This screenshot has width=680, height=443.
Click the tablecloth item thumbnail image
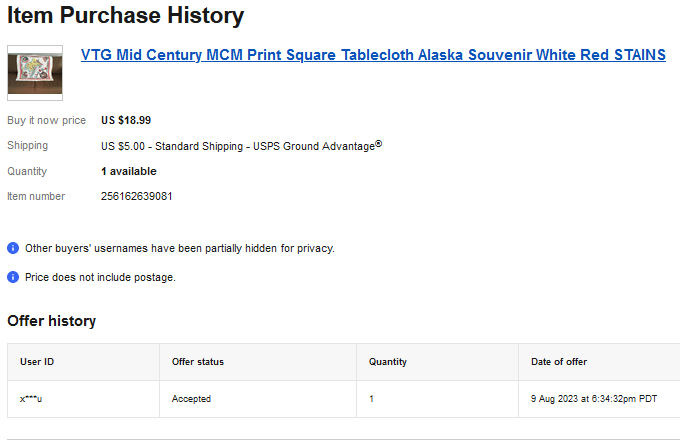pos(35,73)
